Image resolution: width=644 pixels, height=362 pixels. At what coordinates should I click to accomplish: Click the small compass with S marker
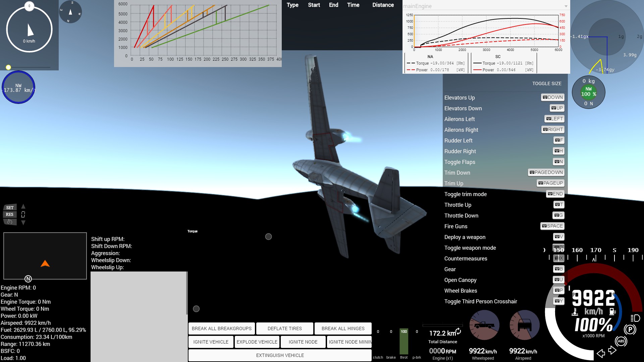click(70, 12)
